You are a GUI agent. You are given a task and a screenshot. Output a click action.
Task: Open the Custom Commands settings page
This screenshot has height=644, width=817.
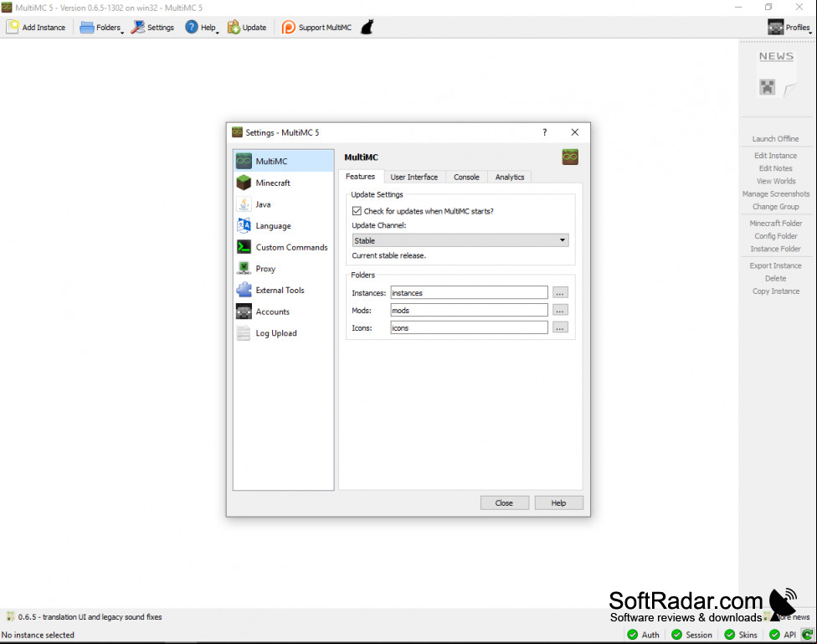point(284,247)
